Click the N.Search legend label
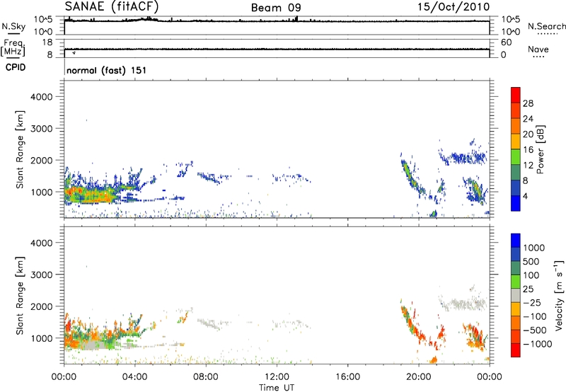The height and width of the screenshot is (392, 566). (546, 26)
